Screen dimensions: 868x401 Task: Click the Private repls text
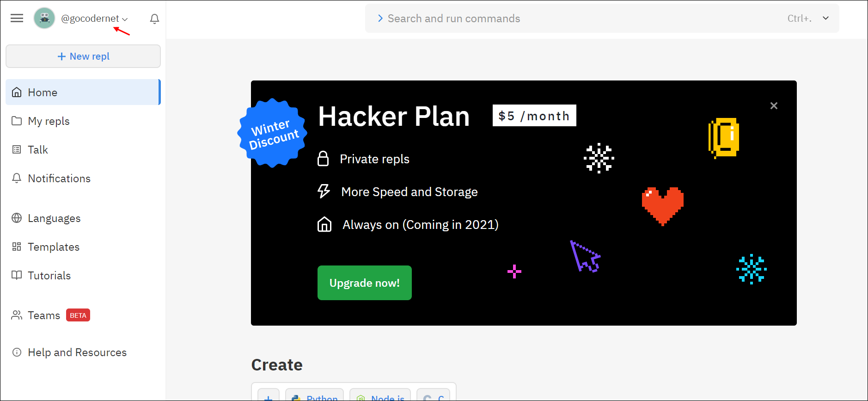pyautogui.click(x=374, y=159)
